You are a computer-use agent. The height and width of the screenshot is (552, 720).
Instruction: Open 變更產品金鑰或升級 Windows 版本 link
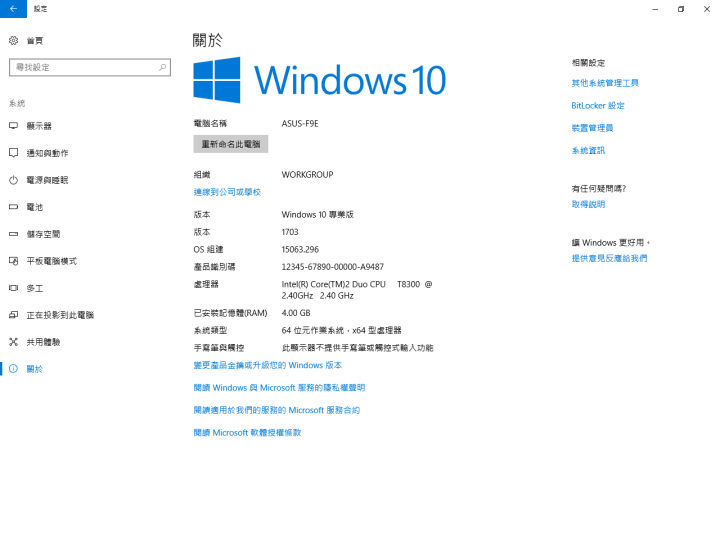pos(268,365)
